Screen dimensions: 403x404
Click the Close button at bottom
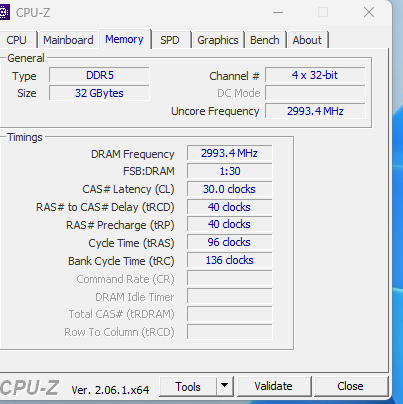[x=350, y=386]
